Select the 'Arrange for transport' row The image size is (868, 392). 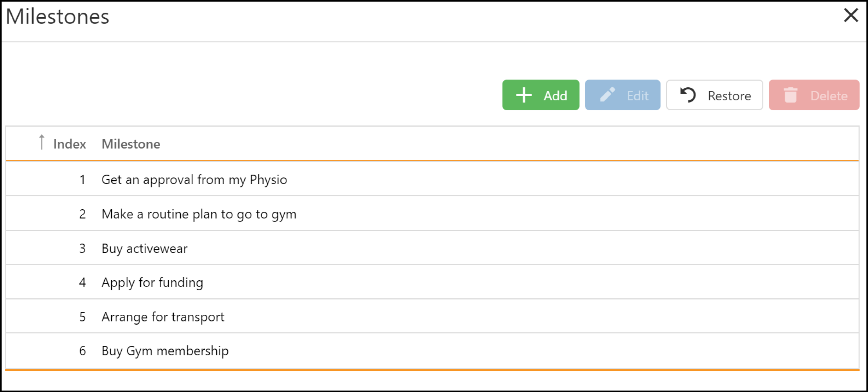click(x=432, y=316)
